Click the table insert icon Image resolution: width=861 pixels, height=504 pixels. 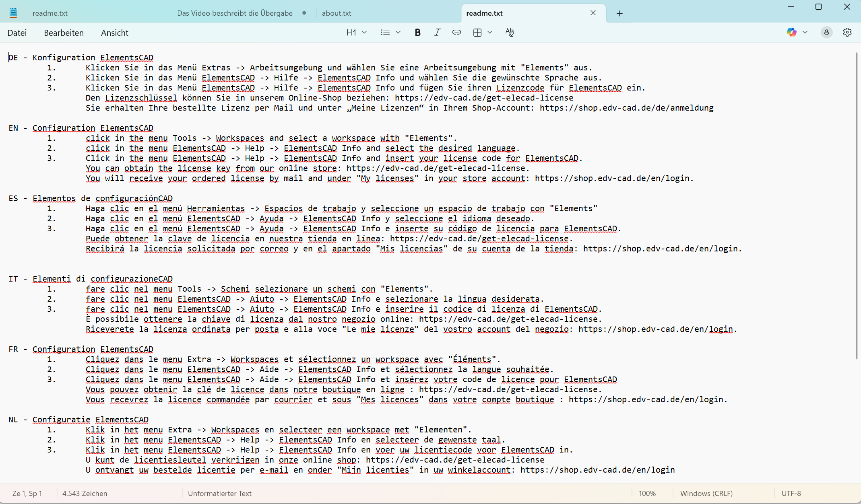[x=477, y=33]
